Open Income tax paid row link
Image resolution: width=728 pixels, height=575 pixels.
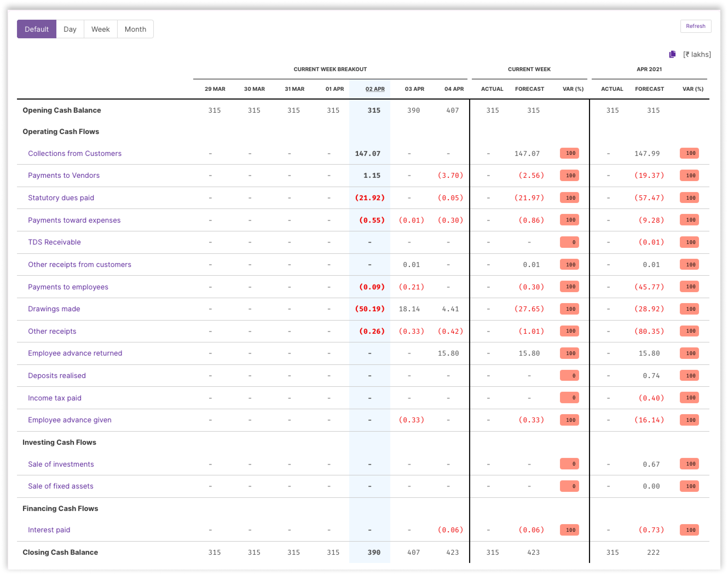(54, 398)
